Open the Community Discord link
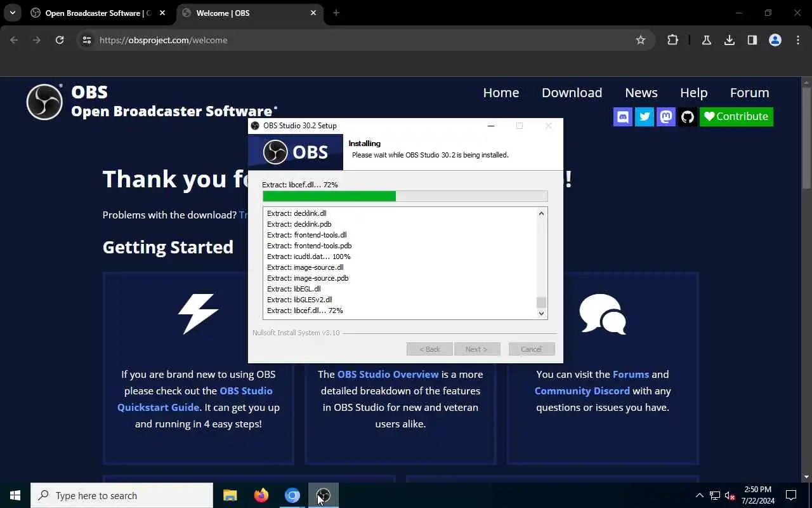This screenshot has height=508, width=812. pyautogui.click(x=582, y=391)
